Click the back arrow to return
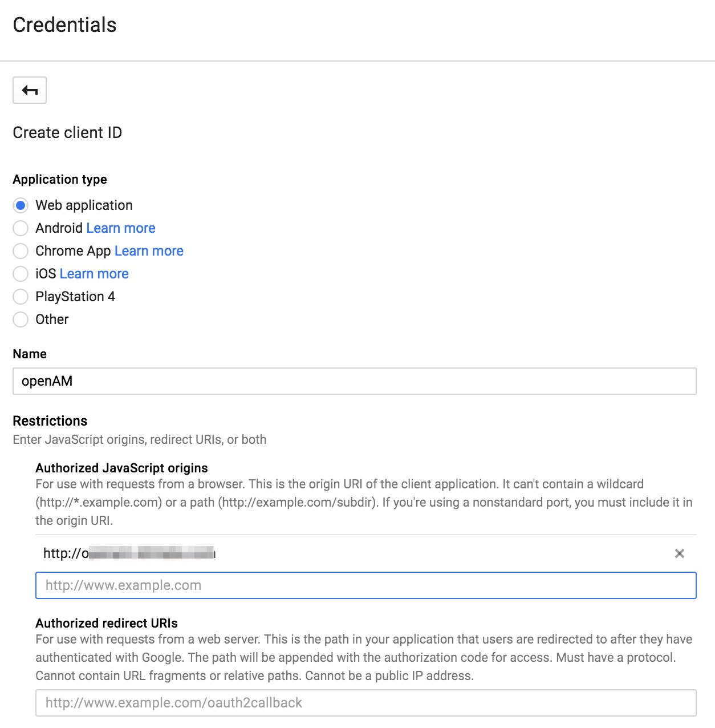Image resolution: width=715 pixels, height=728 pixels. point(29,90)
